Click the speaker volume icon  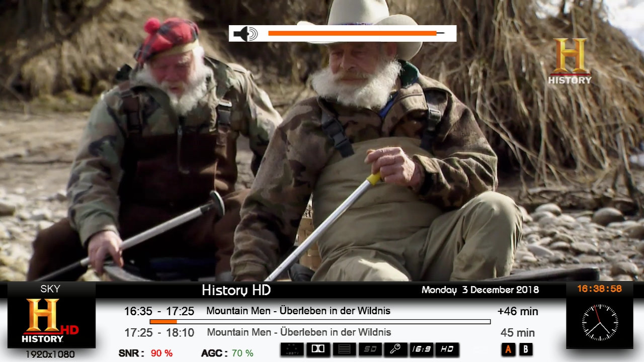pos(245,34)
